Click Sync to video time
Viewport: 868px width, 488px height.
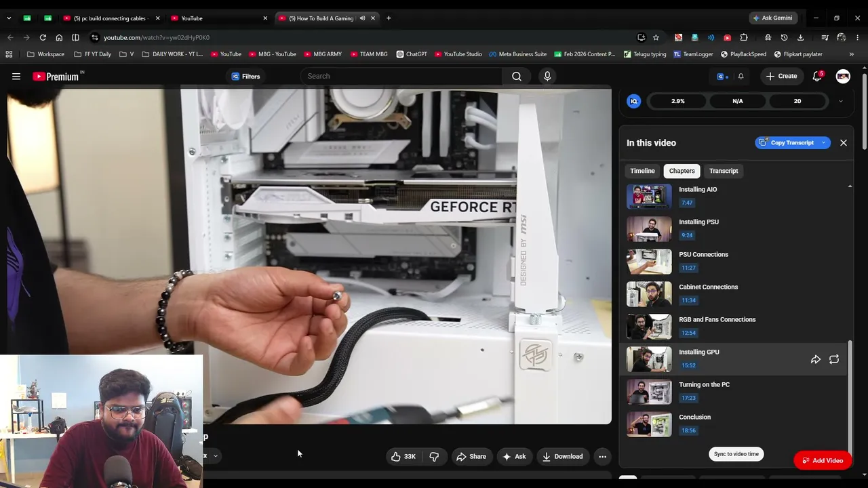[x=736, y=454]
